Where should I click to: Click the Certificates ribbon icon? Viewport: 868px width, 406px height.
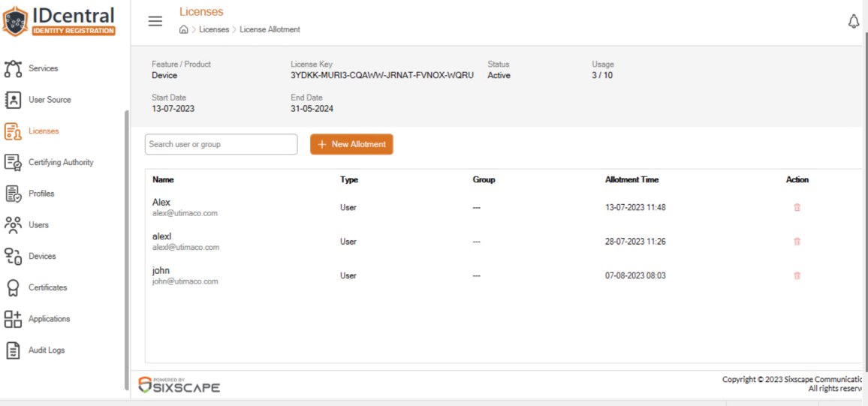click(x=13, y=287)
